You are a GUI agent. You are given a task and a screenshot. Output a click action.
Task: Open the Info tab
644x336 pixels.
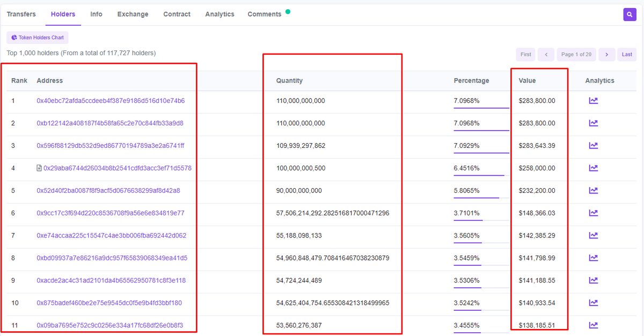point(97,14)
